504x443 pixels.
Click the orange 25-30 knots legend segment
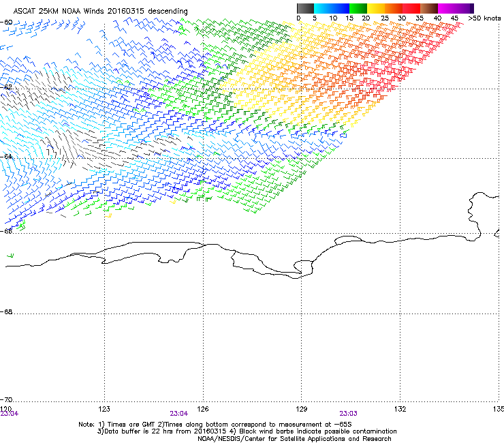[394, 8]
